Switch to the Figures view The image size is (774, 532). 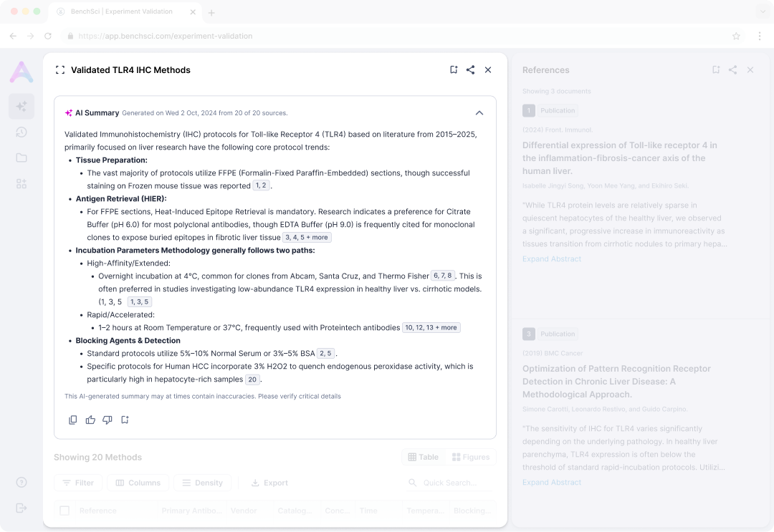tap(471, 457)
